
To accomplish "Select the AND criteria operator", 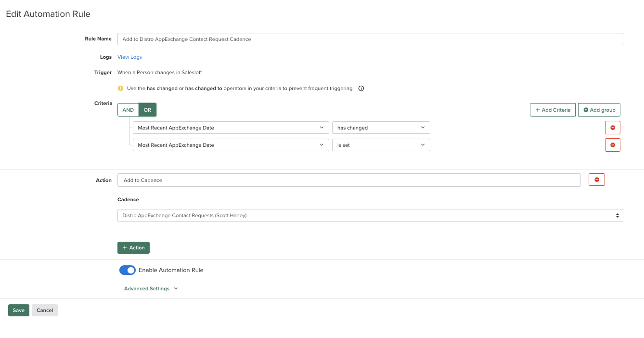I will pyautogui.click(x=128, y=110).
